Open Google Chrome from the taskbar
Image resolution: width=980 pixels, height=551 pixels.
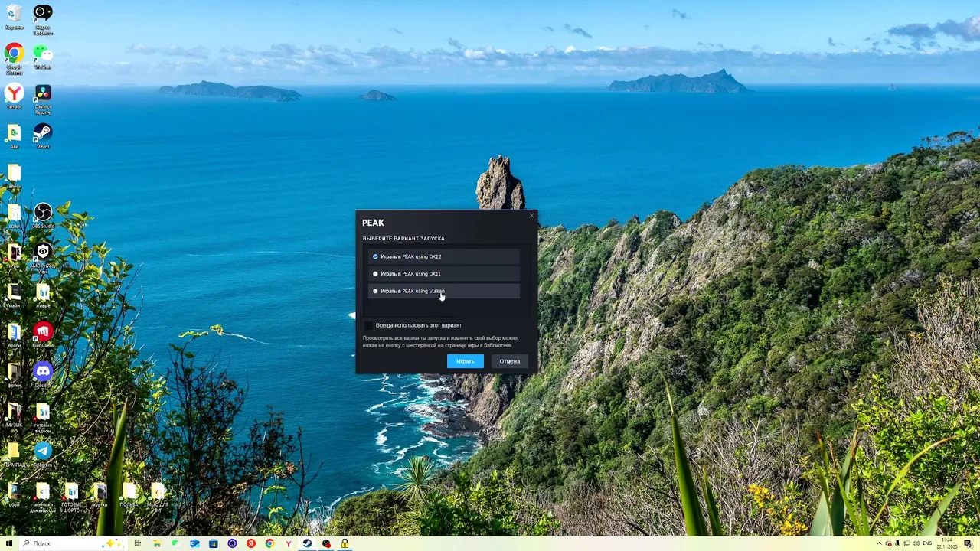tap(269, 543)
